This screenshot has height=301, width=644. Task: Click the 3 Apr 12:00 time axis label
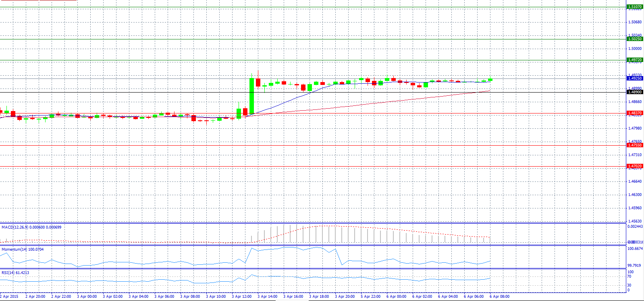[x=241, y=297]
